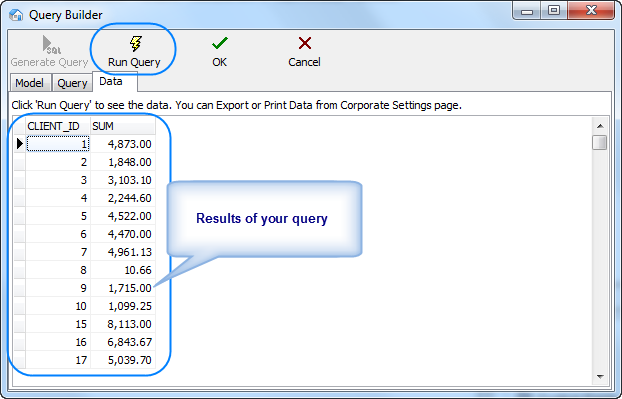The width and height of the screenshot is (622, 399).
Task: Select the SUM cell 4,873.00
Action: coord(123,144)
